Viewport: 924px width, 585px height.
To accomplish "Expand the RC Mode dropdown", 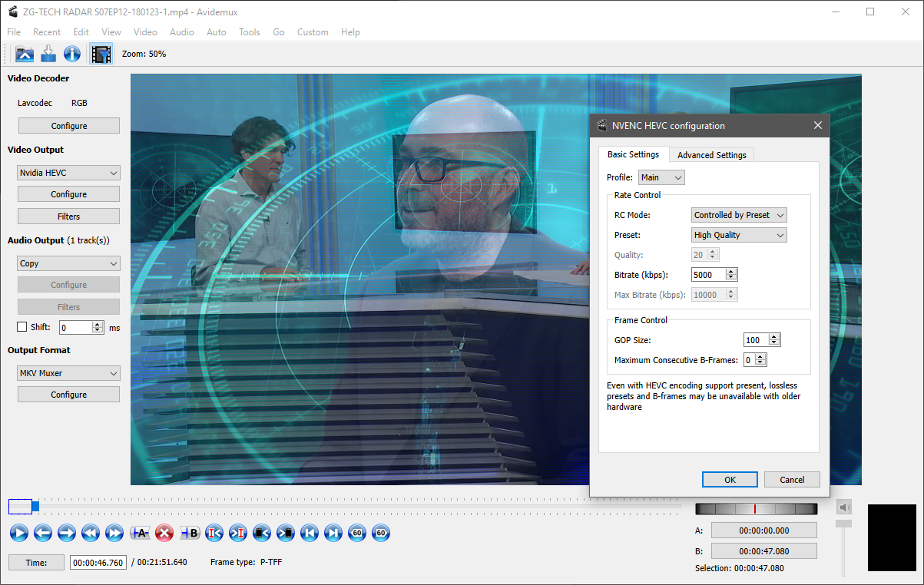I will [x=739, y=216].
